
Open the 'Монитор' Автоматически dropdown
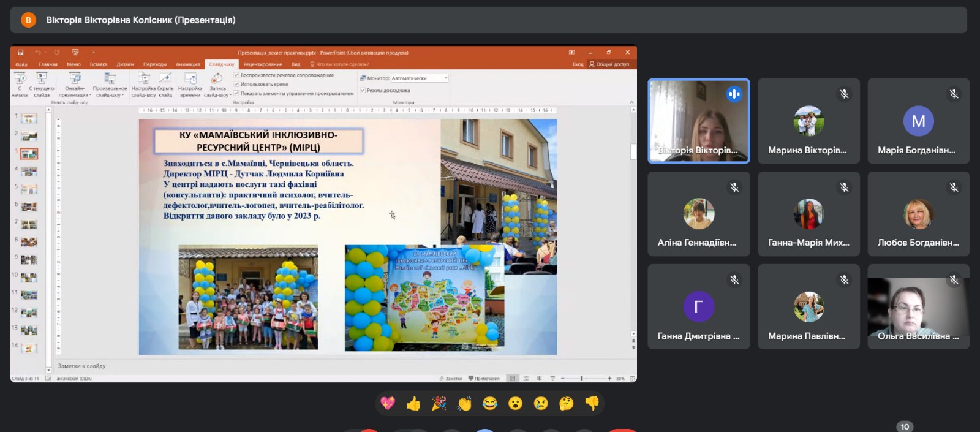[420, 78]
